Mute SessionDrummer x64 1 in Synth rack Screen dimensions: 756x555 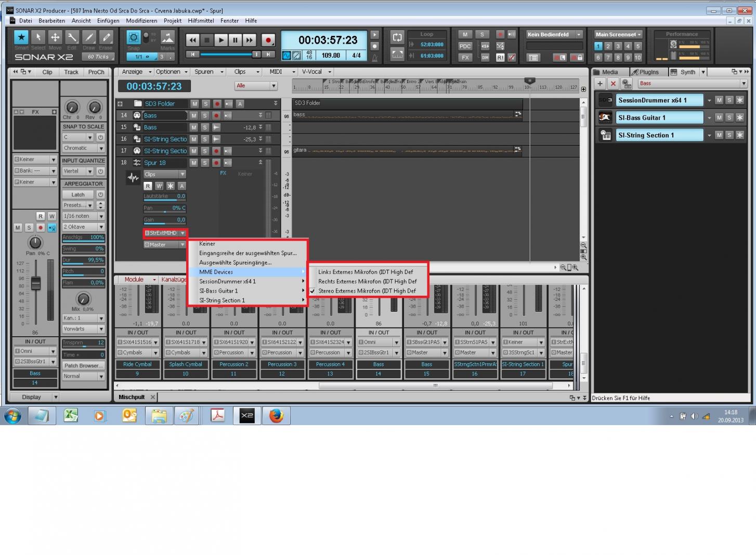[x=719, y=100]
